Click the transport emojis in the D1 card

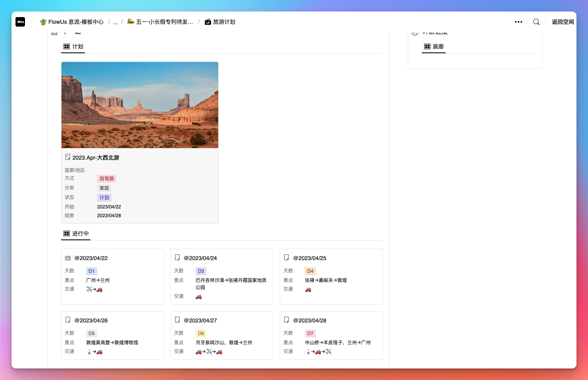pos(94,289)
